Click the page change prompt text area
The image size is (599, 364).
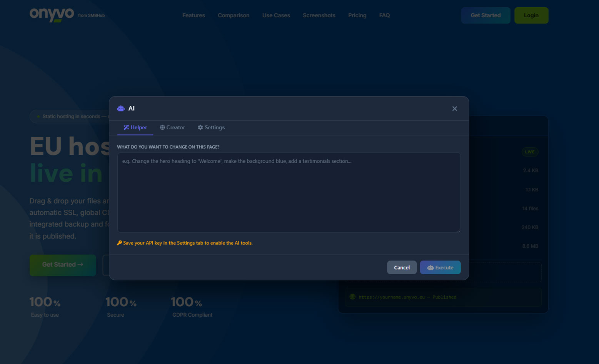pyautogui.click(x=289, y=192)
